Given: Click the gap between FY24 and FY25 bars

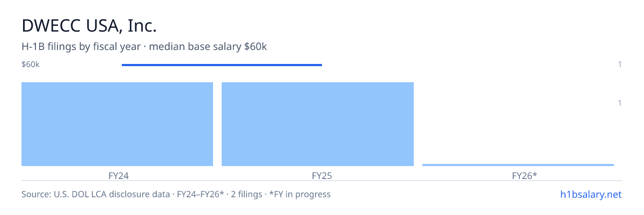Looking at the screenshot, I should (x=217, y=124).
